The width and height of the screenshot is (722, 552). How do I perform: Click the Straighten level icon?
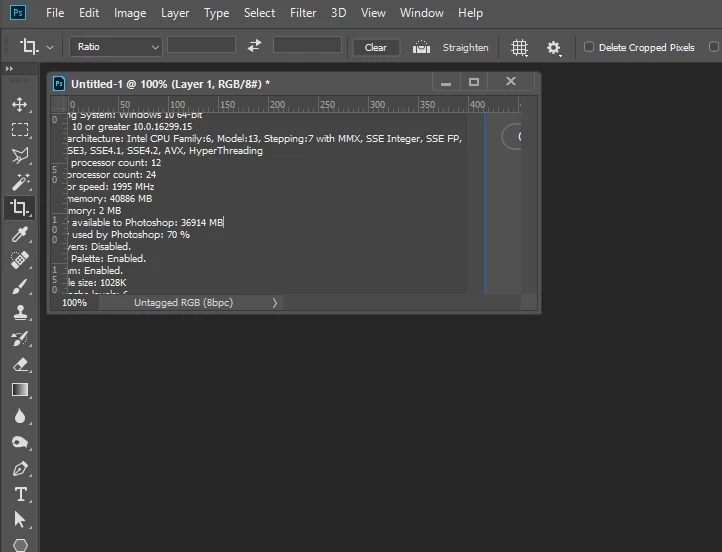(x=421, y=47)
